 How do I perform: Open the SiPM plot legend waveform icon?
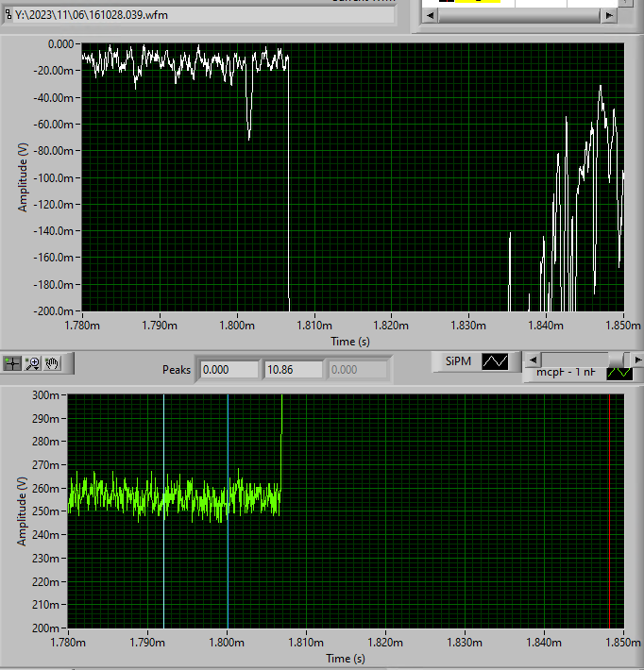tap(495, 361)
